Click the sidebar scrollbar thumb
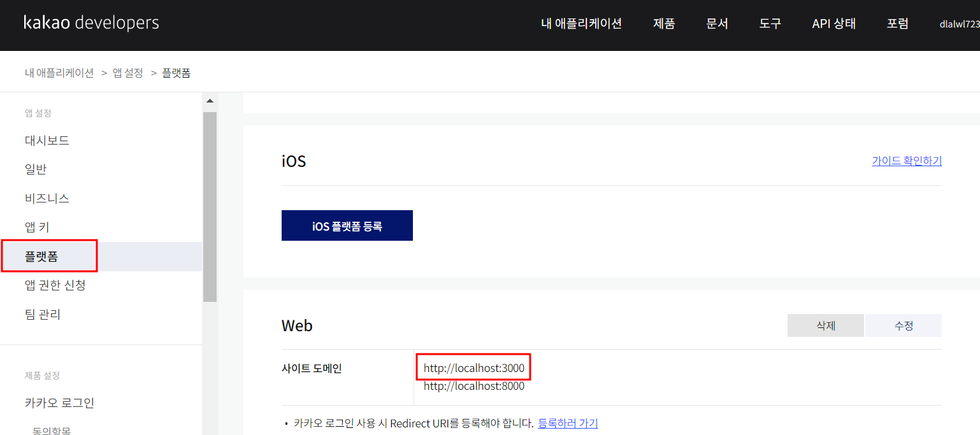The image size is (980, 435). click(210, 206)
